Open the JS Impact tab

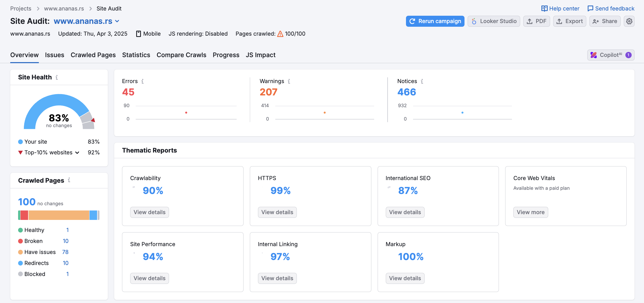click(261, 55)
